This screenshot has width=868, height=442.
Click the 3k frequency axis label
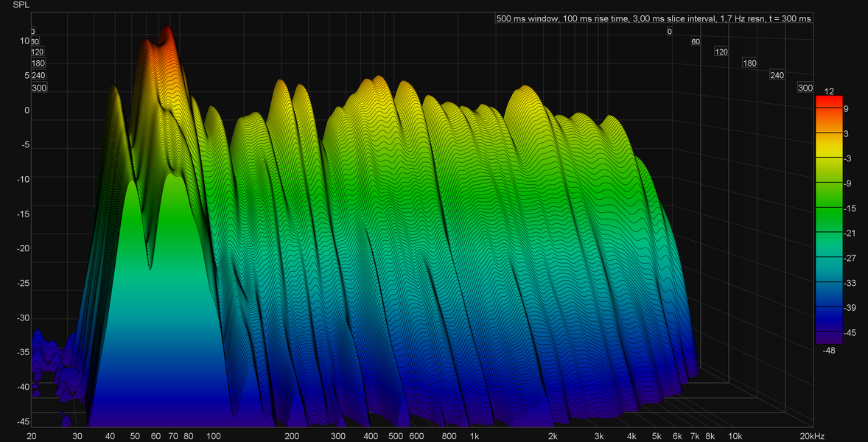point(600,436)
